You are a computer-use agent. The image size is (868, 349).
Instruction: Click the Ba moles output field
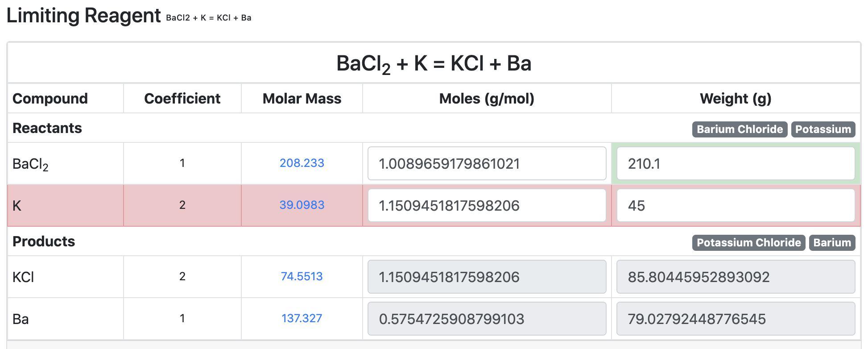487,319
